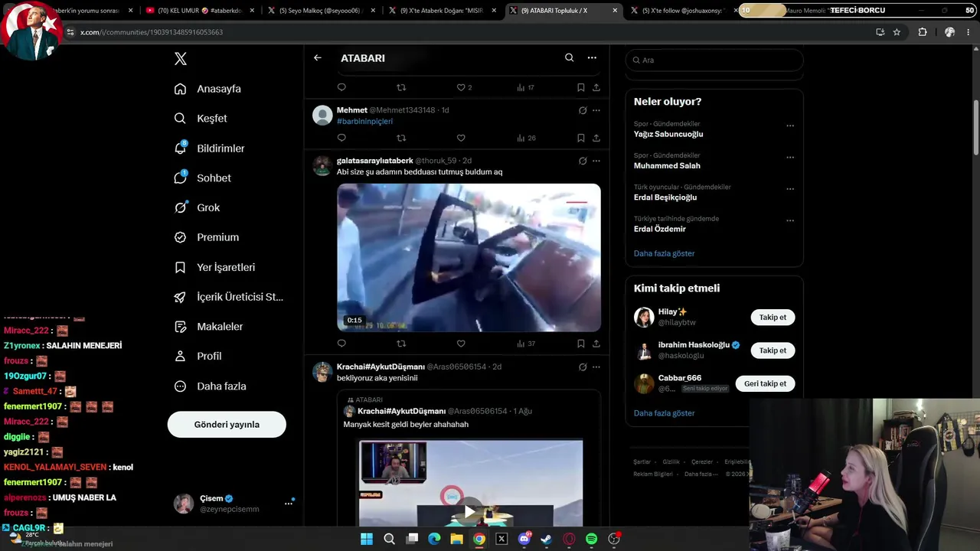Show more suggestions under Kimi takip etmeli
Viewport: 980px width, 551px height.
click(665, 413)
